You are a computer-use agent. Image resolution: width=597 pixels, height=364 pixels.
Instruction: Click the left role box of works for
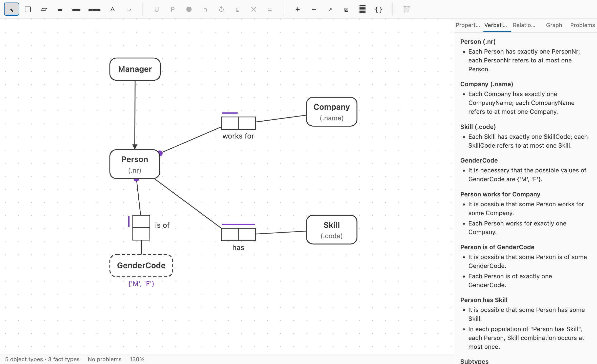point(230,123)
